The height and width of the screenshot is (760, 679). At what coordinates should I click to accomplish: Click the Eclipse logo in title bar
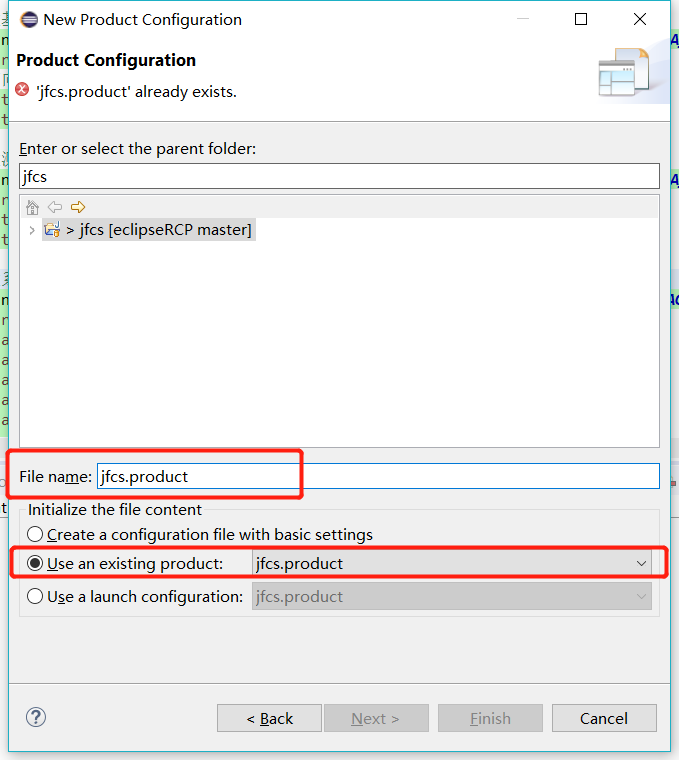click(x=29, y=19)
